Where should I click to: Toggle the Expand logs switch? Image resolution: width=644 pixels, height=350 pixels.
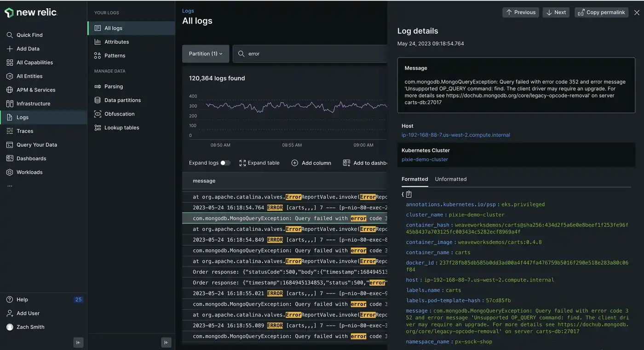click(x=225, y=163)
